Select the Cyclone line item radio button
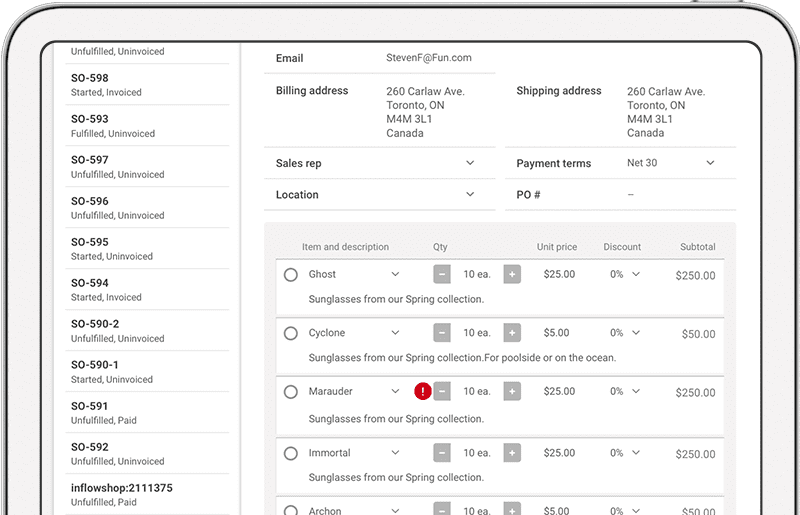 [x=291, y=333]
